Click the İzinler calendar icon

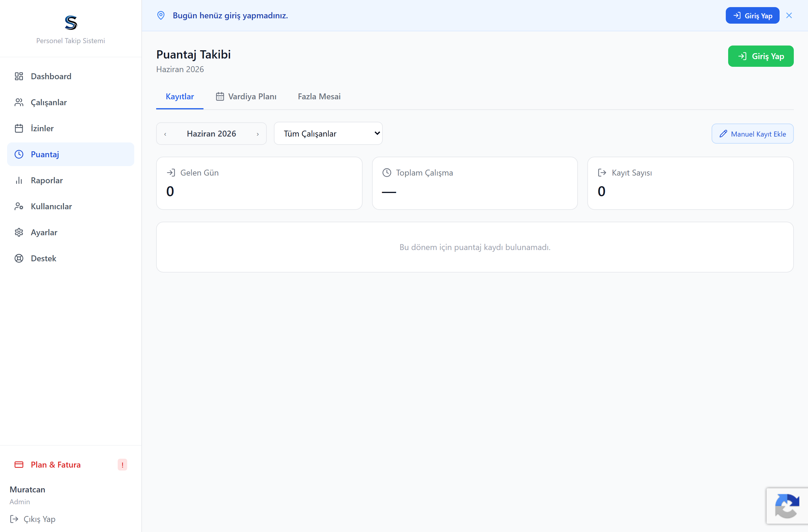[x=19, y=128]
